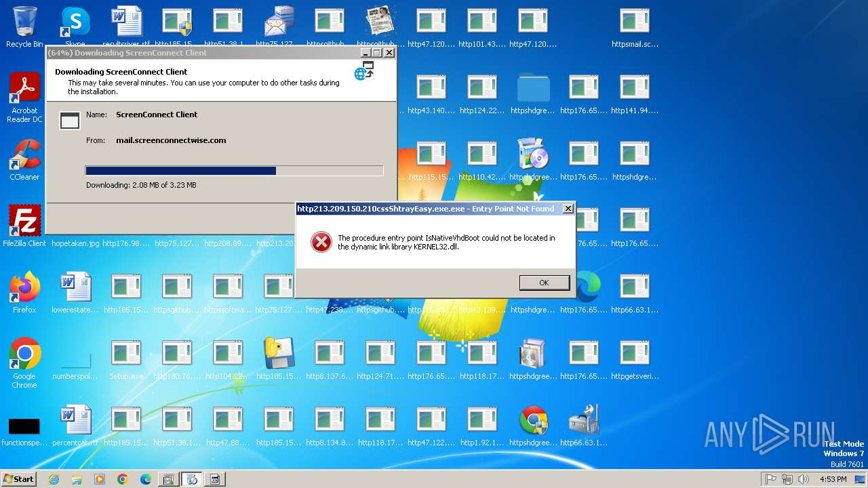This screenshot has width=868, height=488.
Task: Select the http124.22... desktop file
Action: pyautogui.click(x=482, y=94)
